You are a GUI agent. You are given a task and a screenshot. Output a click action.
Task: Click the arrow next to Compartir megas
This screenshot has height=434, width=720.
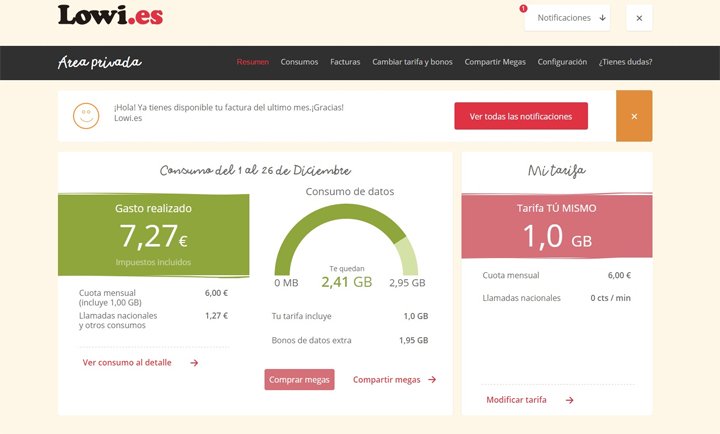[432, 380]
